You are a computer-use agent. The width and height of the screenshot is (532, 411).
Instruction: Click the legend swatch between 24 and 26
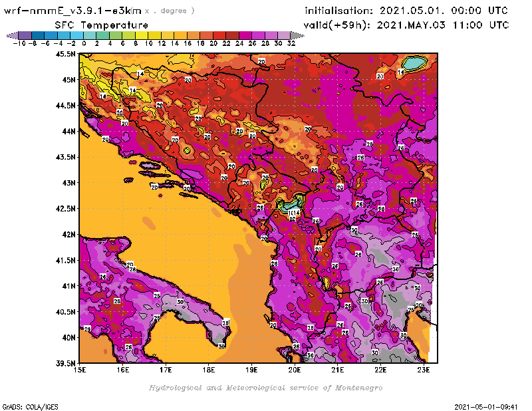tap(245, 35)
